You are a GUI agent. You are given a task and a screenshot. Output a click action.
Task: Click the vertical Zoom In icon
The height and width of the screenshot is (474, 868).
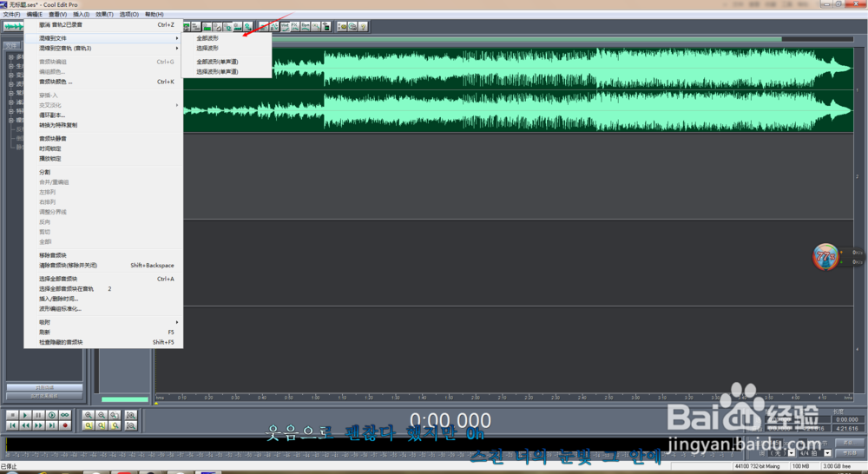tap(131, 415)
